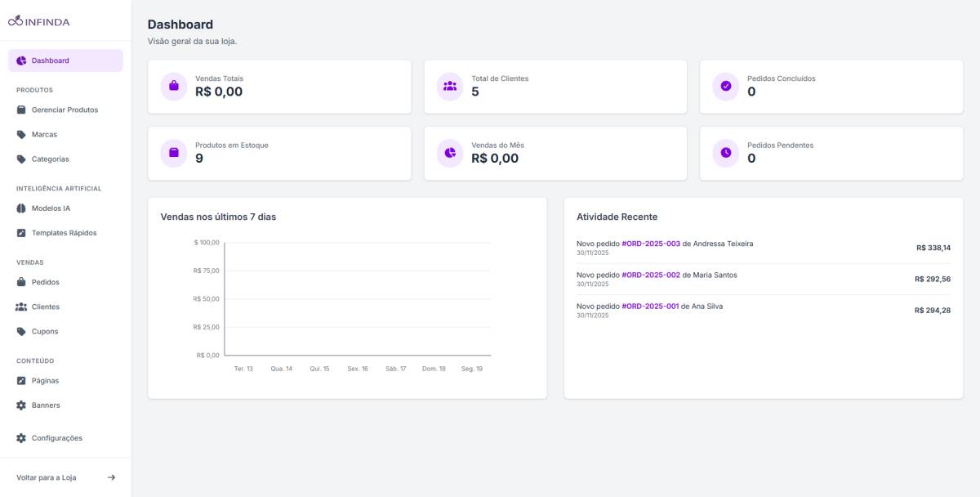Click the Produtos em Estoque box icon
The height and width of the screenshot is (497, 980).
[173, 153]
